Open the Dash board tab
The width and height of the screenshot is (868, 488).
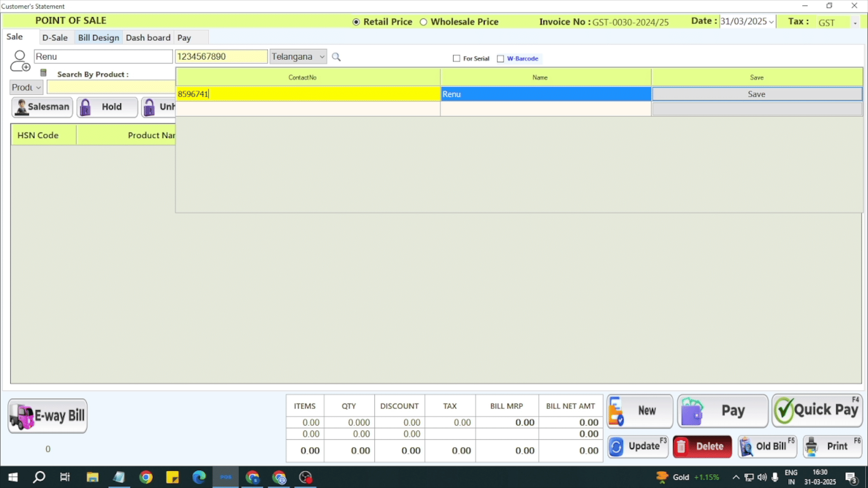coord(148,38)
